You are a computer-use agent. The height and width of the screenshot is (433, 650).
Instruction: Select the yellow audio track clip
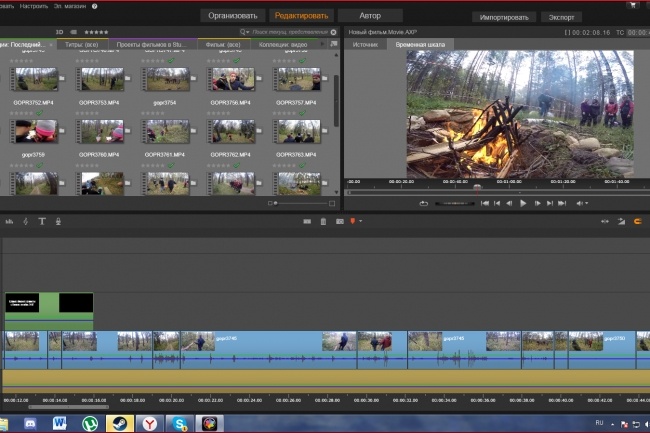click(326, 381)
